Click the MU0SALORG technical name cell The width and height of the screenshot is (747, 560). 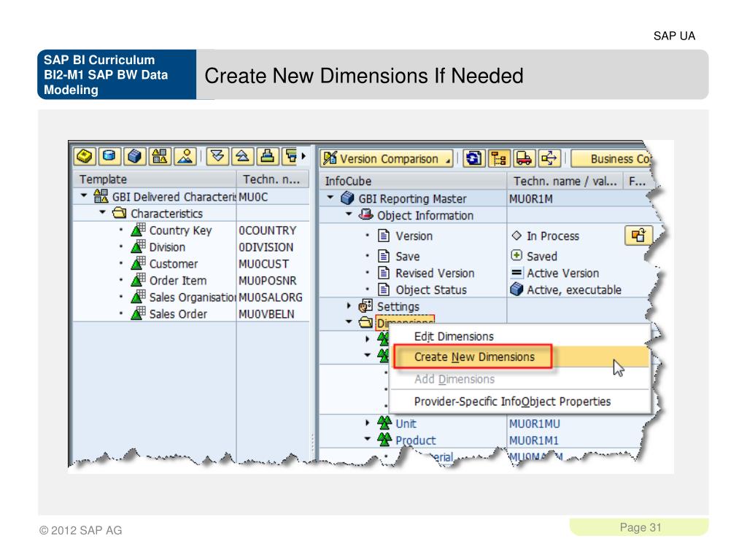(x=270, y=297)
